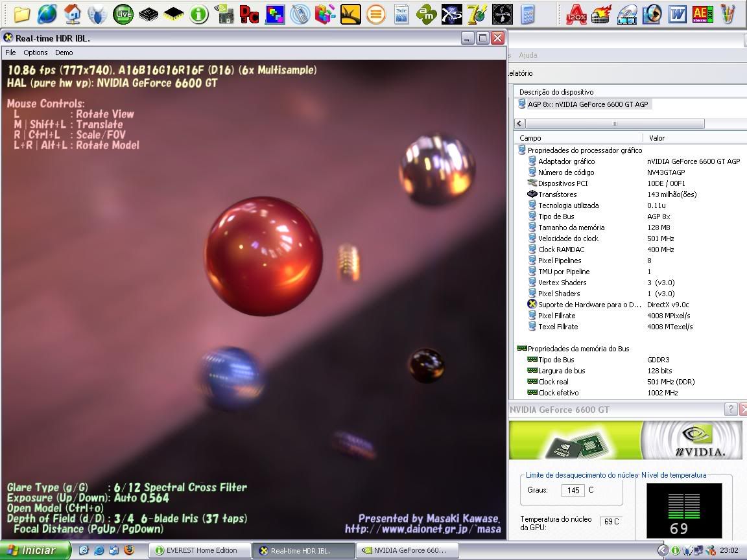The image size is (747, 560).
Task: Switch to NVIDIA GeForce 660 taskbar button
Action: click(x=407, y=550)
